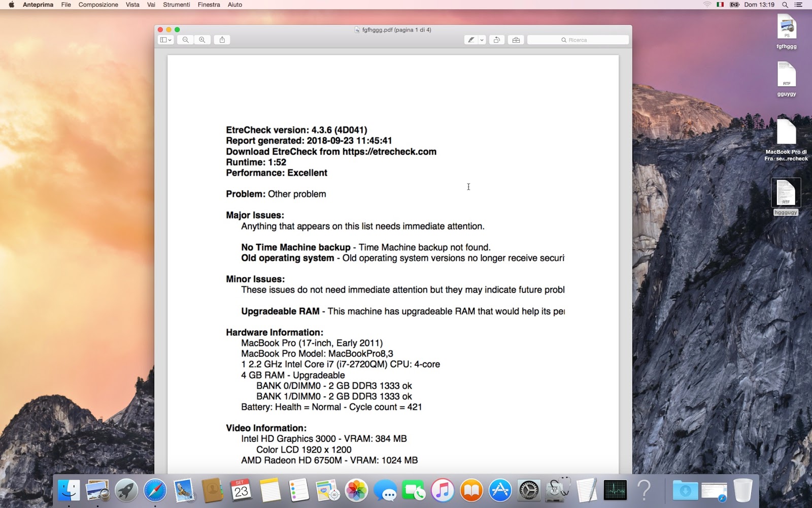Screen dimensions: 812x508
Task: Click the Dom 13:19 clock
Action: pos(759,5)
